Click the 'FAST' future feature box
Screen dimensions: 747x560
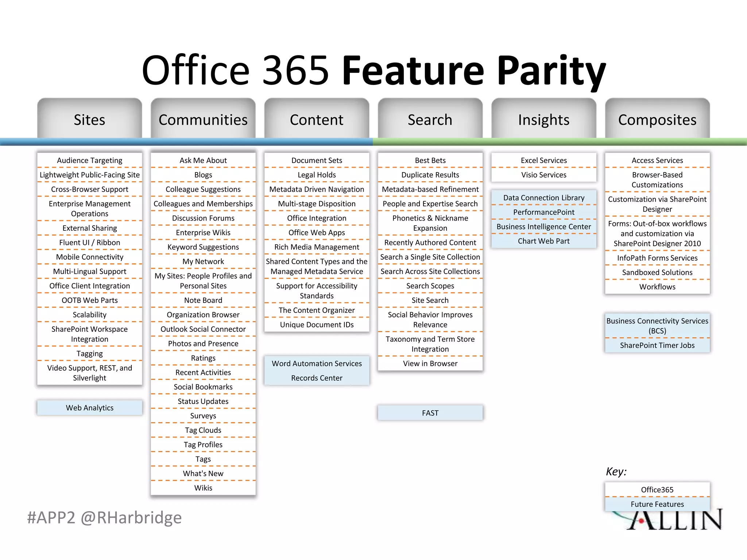click(x=430, y=413)
